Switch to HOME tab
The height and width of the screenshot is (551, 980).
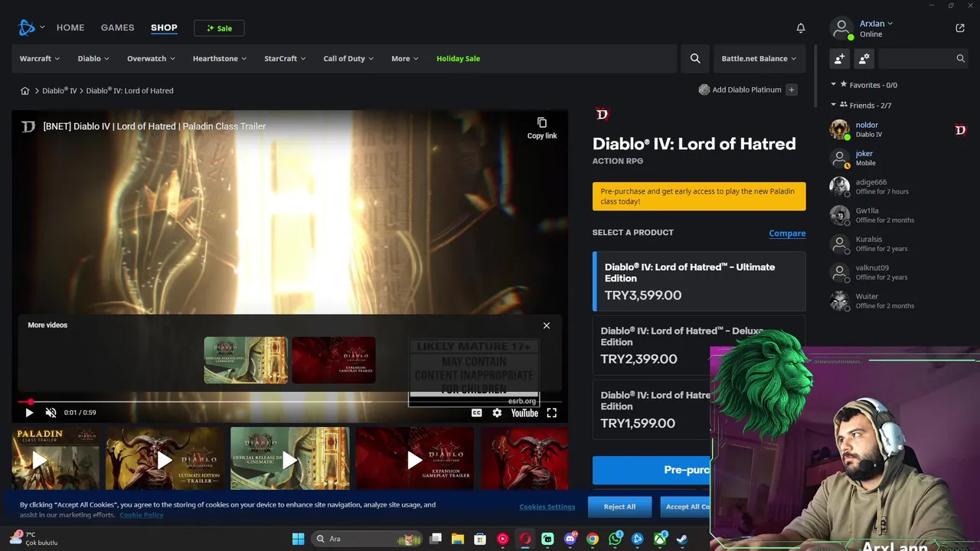click(70, 28)
